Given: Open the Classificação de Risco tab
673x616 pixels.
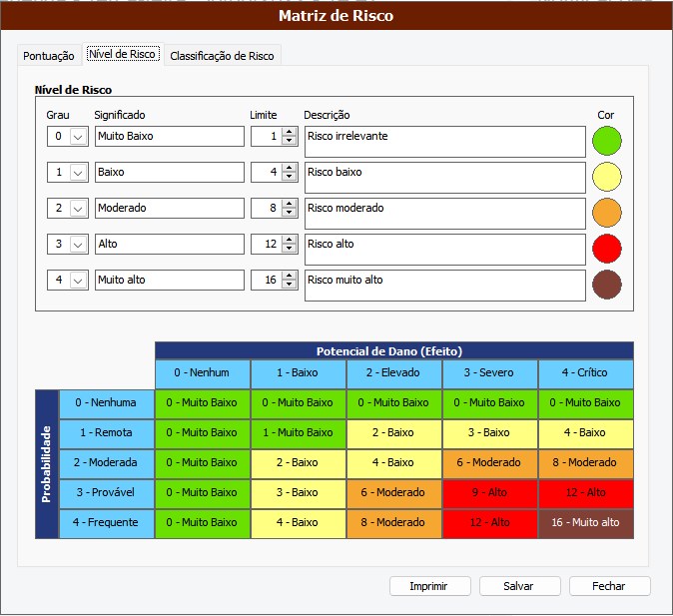Looking at the screenshot, I should click(222, 56).
